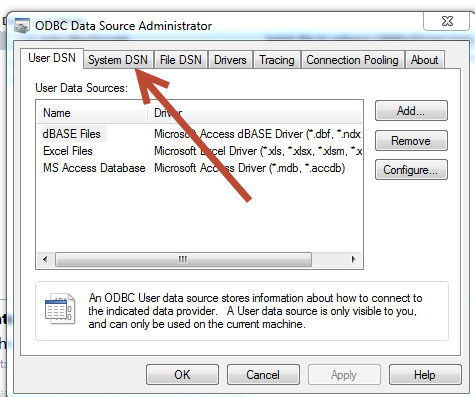The image size is (475, 397).
Task: Select the User DSN tab
Action: coord(52,58)
